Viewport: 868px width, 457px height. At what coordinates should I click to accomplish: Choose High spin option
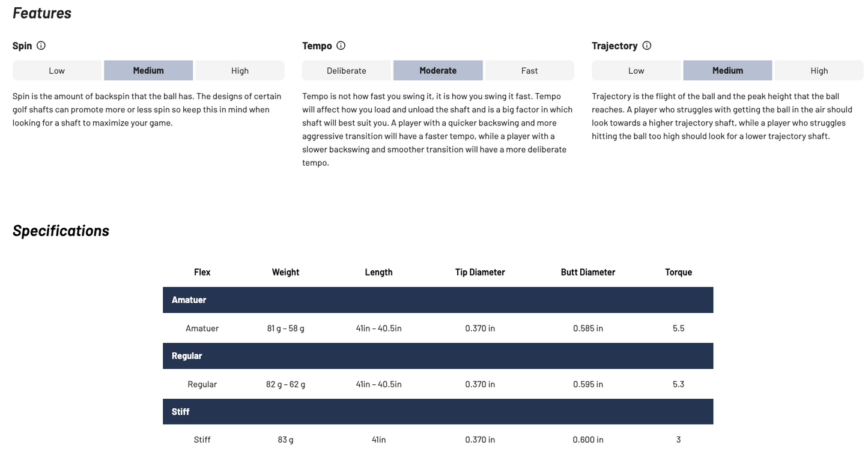point(240,70)
